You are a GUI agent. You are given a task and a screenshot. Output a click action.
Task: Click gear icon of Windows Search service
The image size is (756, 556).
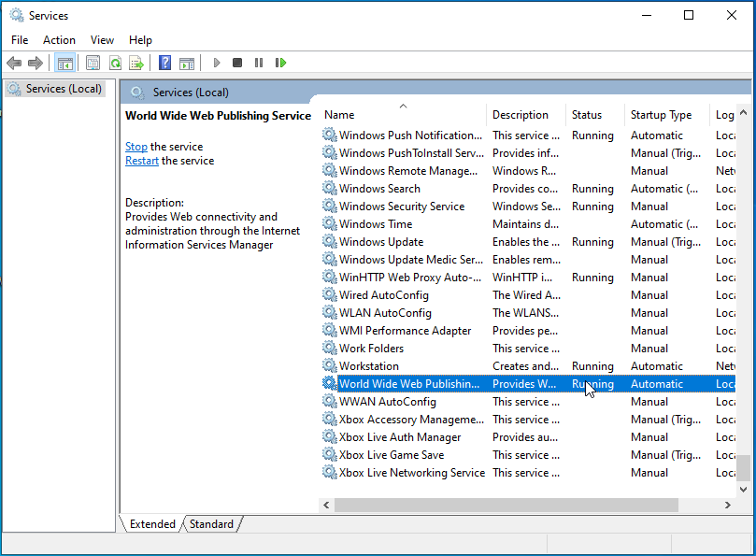tap(330, 188)
